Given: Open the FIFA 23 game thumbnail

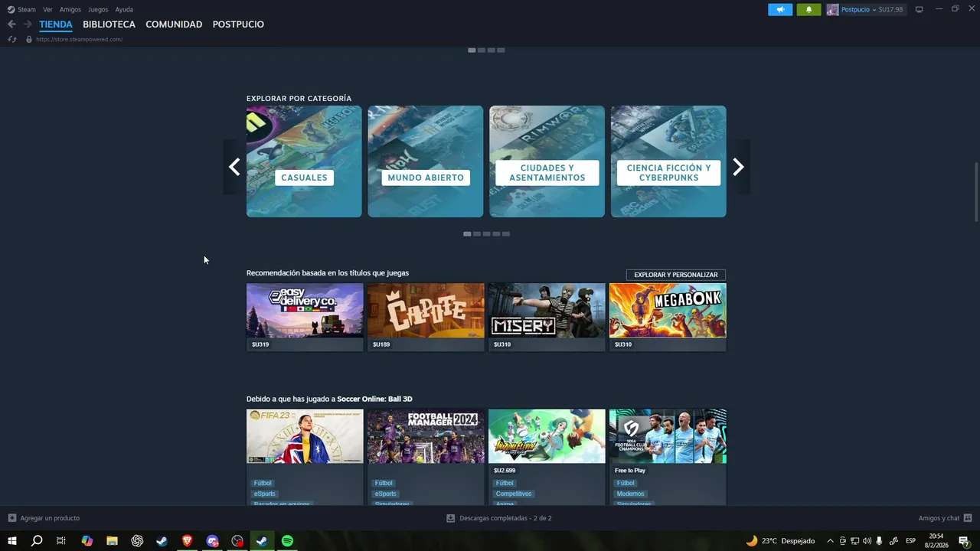Looking at the screenshot, I should 305,436.
